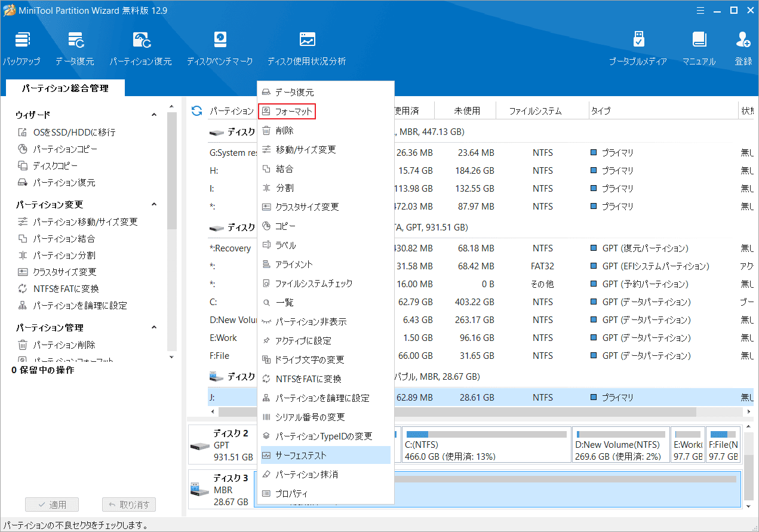Screen dimensions: 759x532
Task: Switch to the パーティション総合管理 tab
Action: [65, 88]
